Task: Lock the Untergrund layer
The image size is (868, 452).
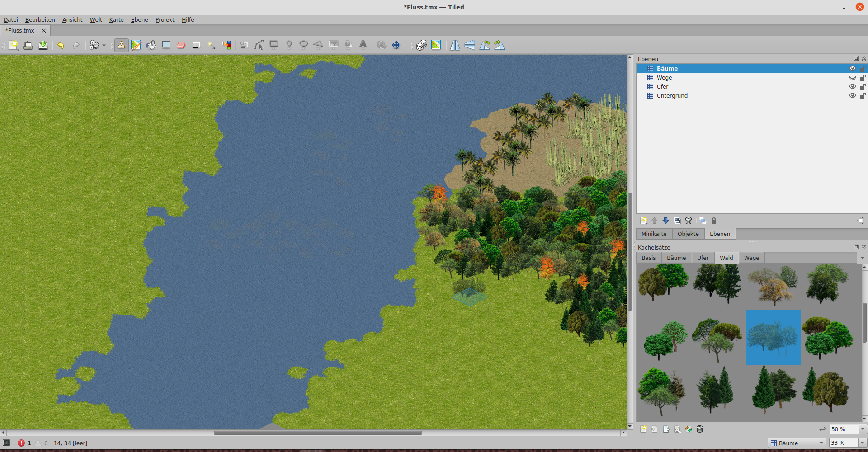Action: [863, 96]
